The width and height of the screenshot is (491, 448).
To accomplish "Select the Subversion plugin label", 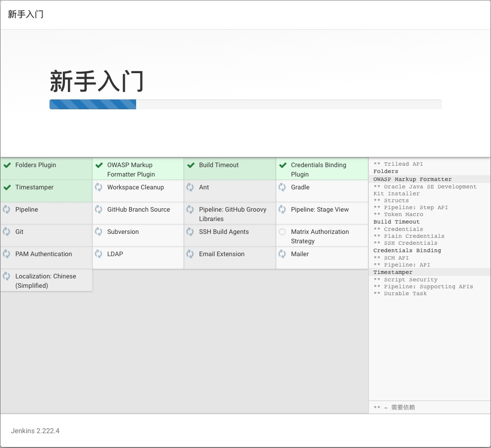I will coord(122,232).
